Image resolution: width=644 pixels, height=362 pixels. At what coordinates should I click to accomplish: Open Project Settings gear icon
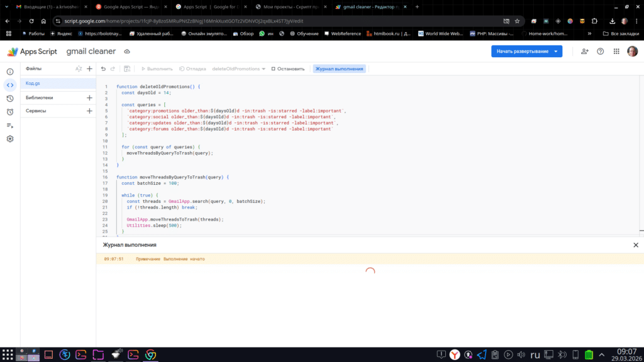pos(10,139)
